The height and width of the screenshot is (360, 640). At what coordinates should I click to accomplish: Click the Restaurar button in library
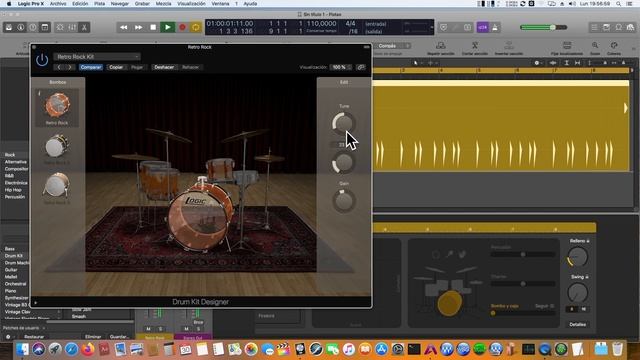click(x=34, y=337)
